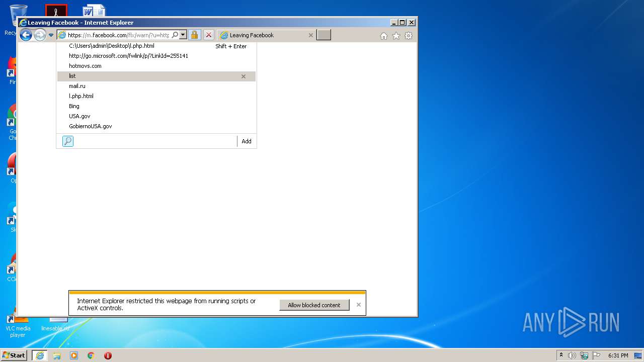Image resolution: width=644 pixels, height=362 pixels.
Task: Launch Chrome from the taskbar
Action: tap(91, 355)
